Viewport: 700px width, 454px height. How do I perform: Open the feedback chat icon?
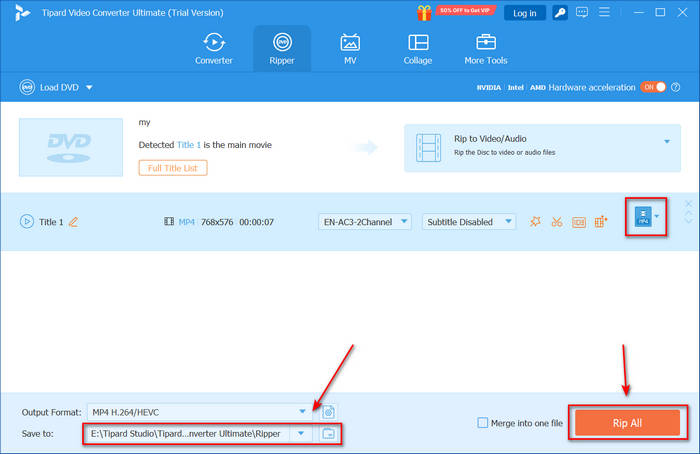pyautogui.click(x=582, y=12)
